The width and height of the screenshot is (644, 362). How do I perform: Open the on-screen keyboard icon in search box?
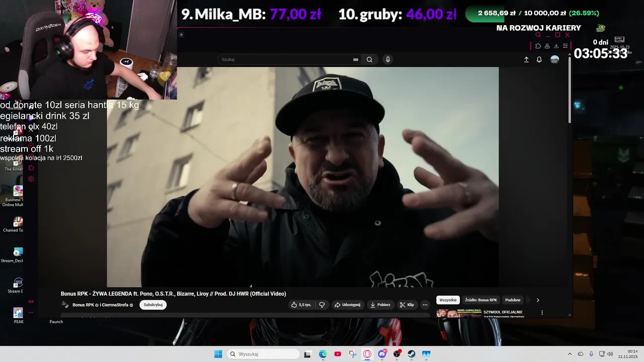(x=356, y=59)
